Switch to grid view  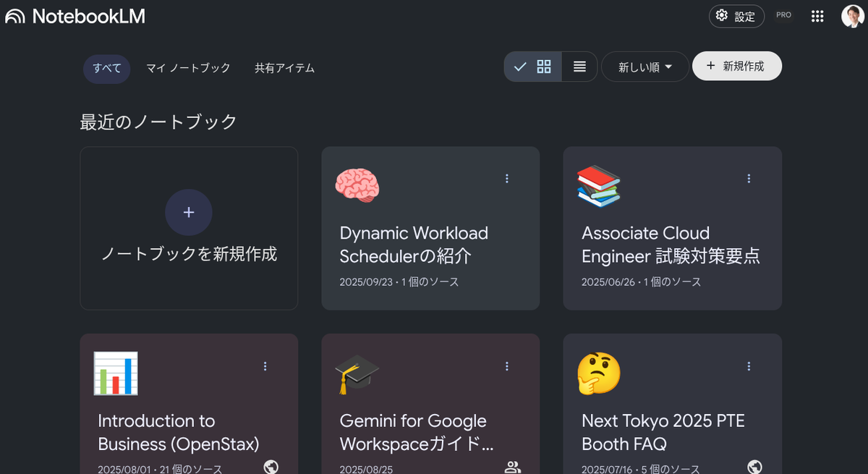pyautogui.click(x=533, y=67)
